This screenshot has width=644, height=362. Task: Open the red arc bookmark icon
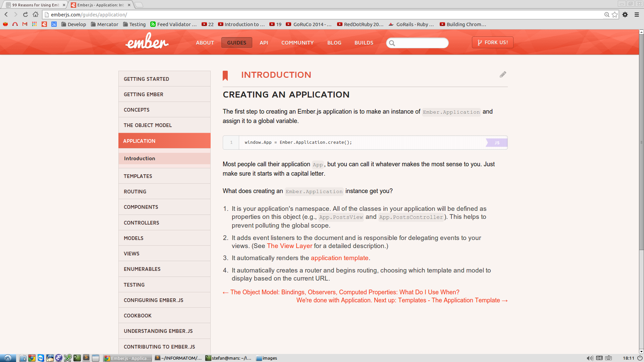[15, 24]
